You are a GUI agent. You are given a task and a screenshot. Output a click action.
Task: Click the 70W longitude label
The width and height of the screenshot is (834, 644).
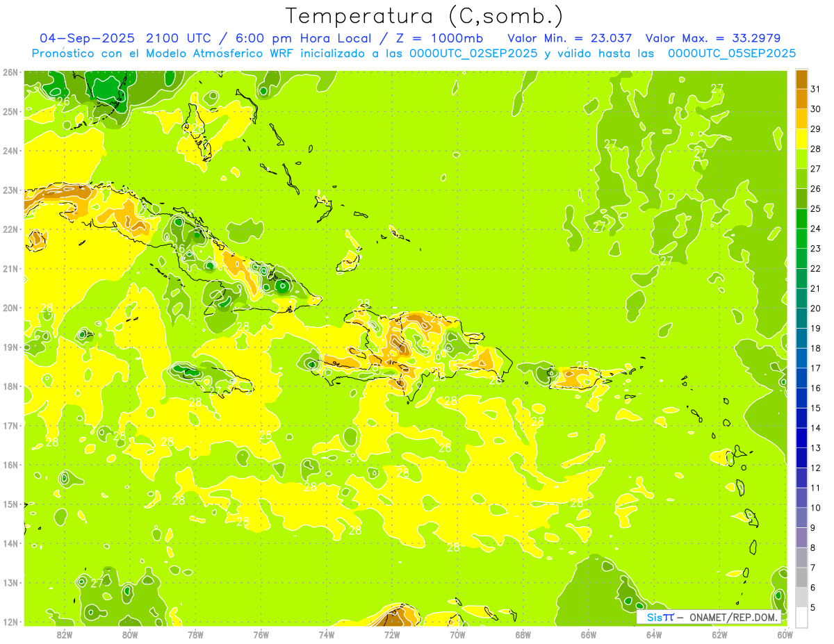tap(457, 634)
